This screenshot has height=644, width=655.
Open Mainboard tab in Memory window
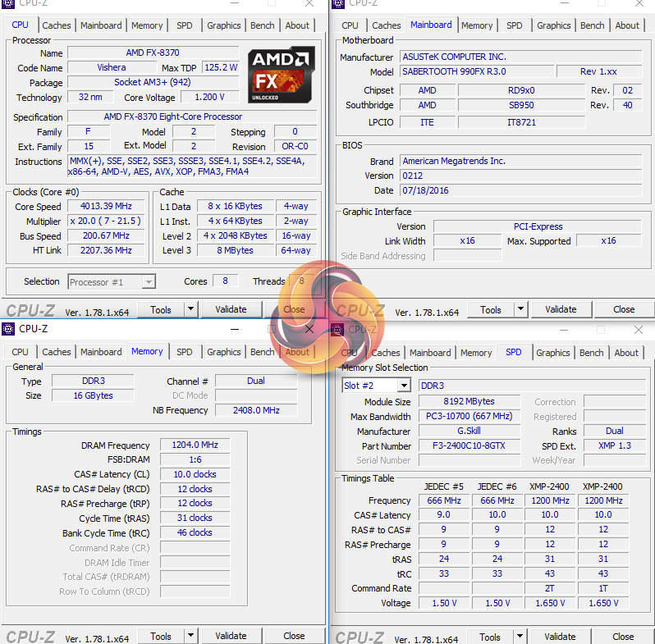[x=101, y=352]
